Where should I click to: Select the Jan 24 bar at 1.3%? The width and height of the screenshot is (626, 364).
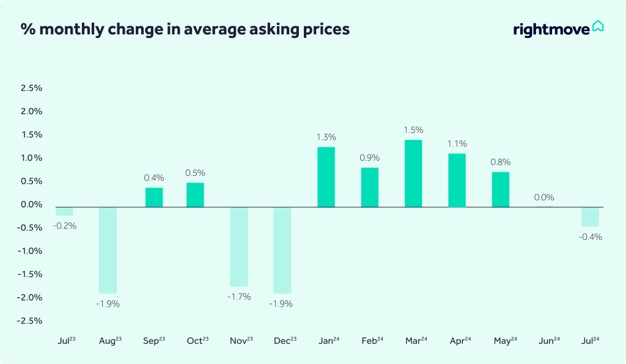click(x=326, y=177)
